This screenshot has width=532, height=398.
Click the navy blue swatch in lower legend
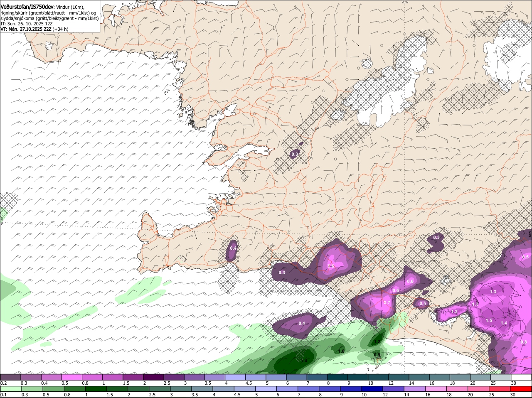tap(372, 388)
